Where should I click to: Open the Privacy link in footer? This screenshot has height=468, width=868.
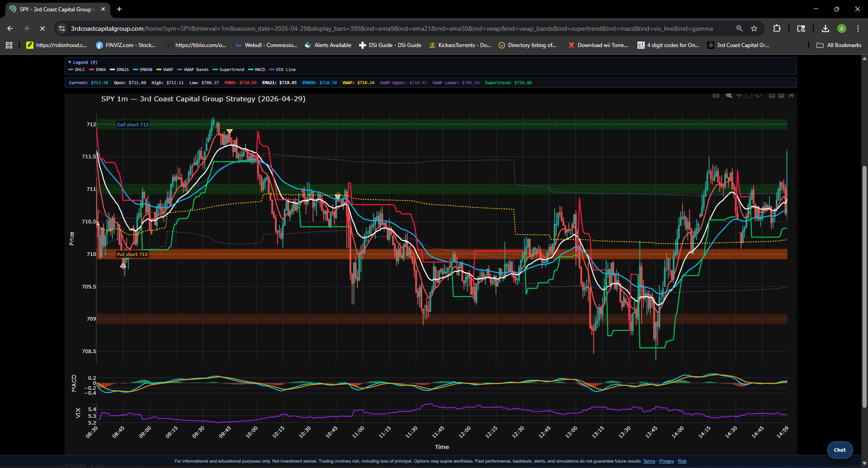(666, 461)
